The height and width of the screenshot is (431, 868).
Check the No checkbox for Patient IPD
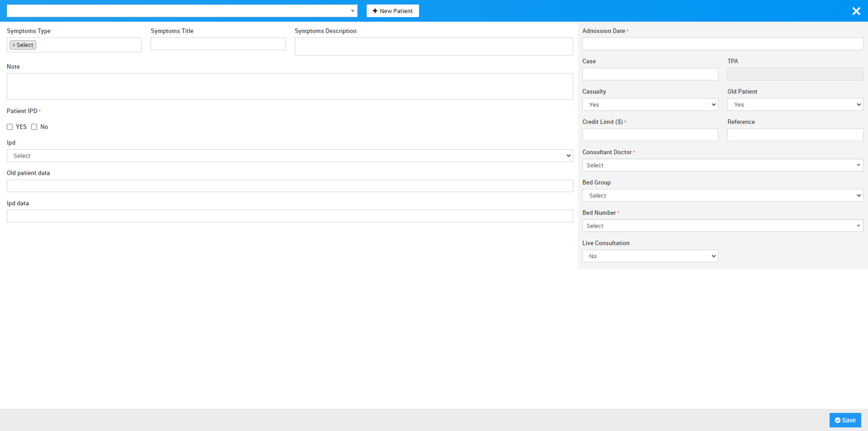tap(34, 127)
